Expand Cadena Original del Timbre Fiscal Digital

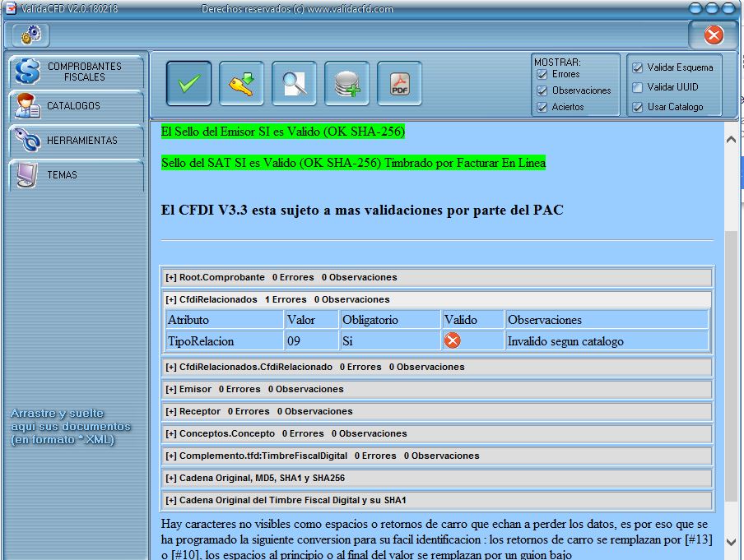click(x=436, y=501)
